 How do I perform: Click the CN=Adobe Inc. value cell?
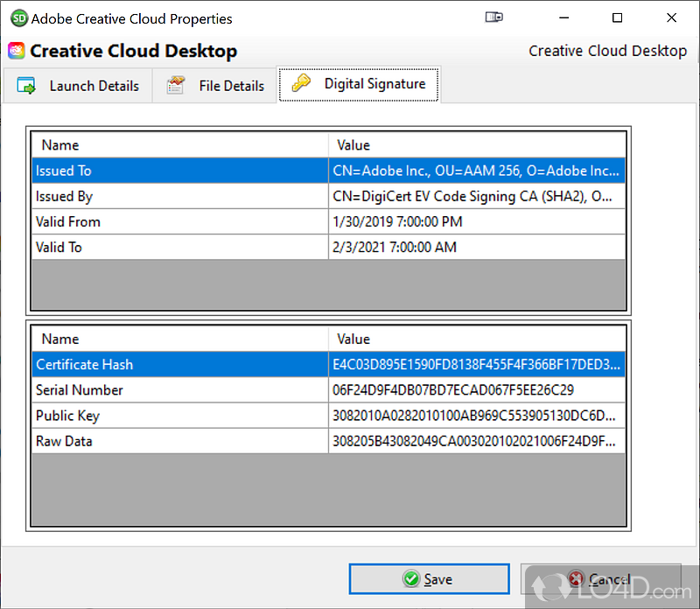point(477,171)
